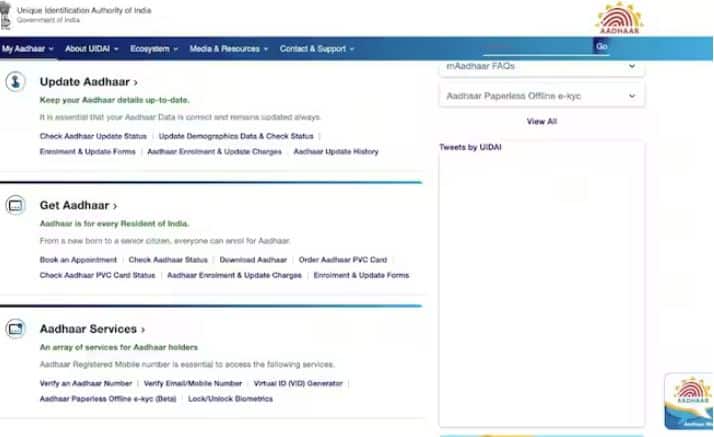Viewport: 714px width, 437px height.
Task: Open Check Aadhaar Update Status link
Action: pyautogui.click(x=93, y=136)
